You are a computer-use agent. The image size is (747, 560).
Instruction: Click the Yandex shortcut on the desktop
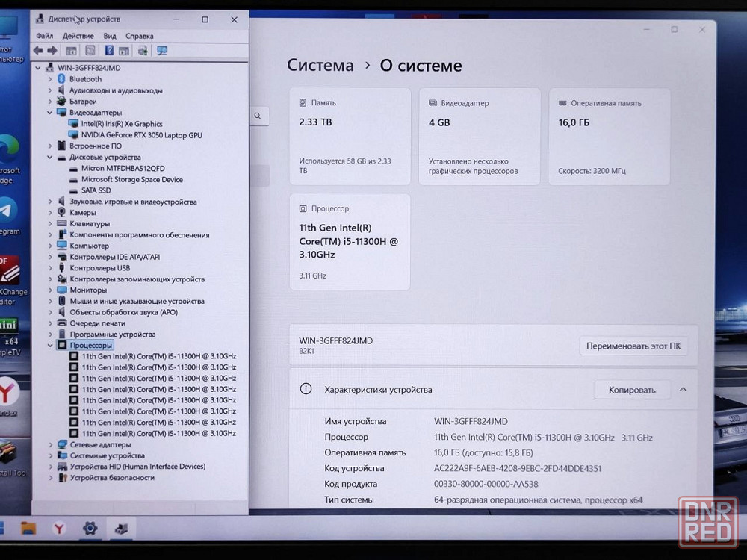point(7,395)
